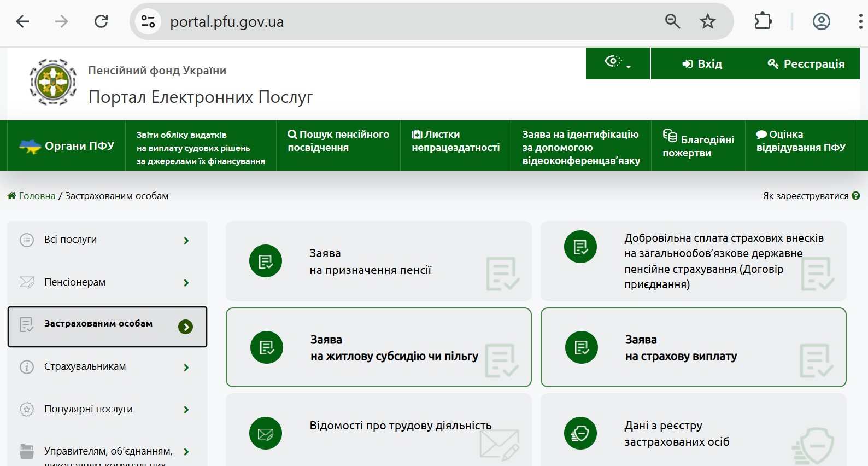Open the Органи ПФУ menu item
This screenshot has height=466, width=868.
67,145
